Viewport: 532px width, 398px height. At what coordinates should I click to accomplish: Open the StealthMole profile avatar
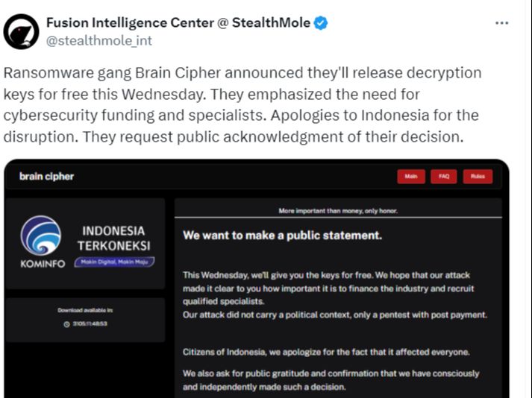pos(21,31)
